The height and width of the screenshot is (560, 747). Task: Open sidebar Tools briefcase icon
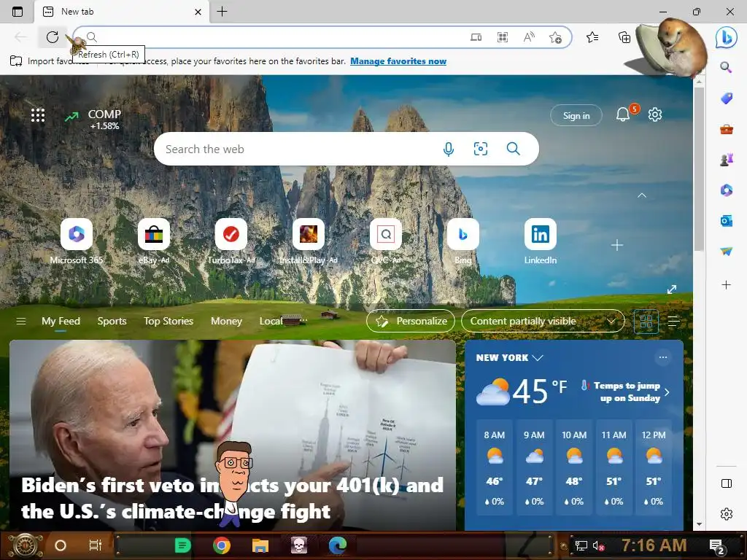coord(726,129)
